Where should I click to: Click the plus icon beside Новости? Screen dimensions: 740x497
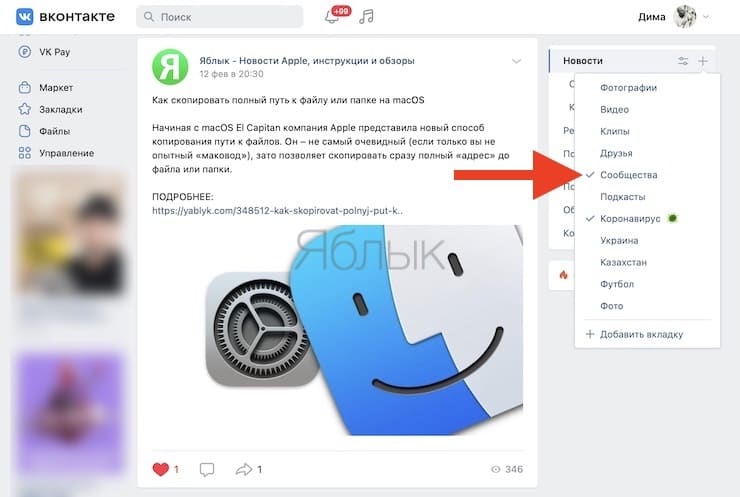point(703,61)
